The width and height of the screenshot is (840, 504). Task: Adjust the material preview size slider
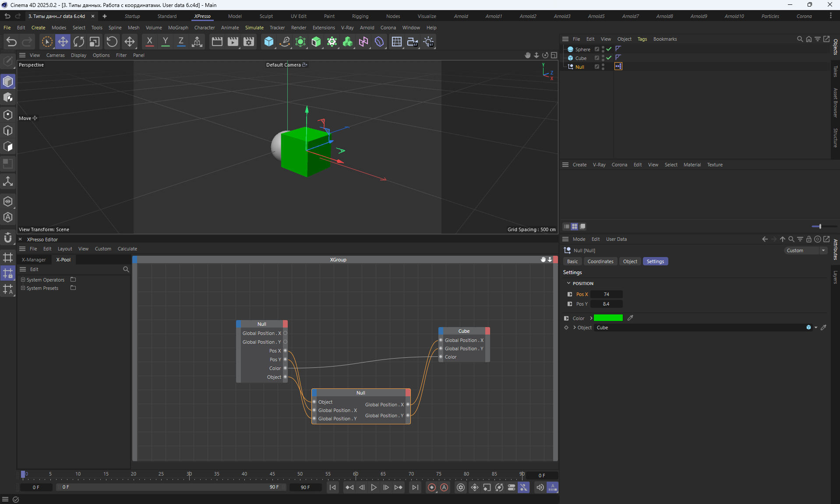[x=820, y=226]
